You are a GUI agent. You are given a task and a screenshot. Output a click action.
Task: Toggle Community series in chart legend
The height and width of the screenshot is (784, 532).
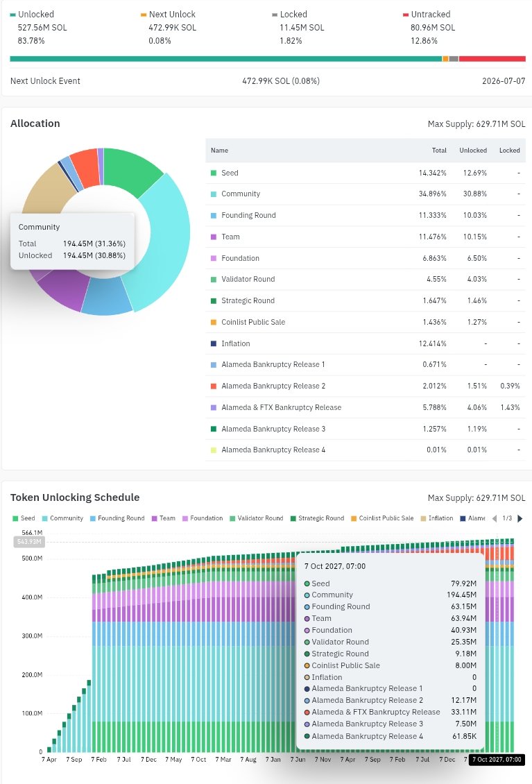pyautogui.click(x=62, y=518)
